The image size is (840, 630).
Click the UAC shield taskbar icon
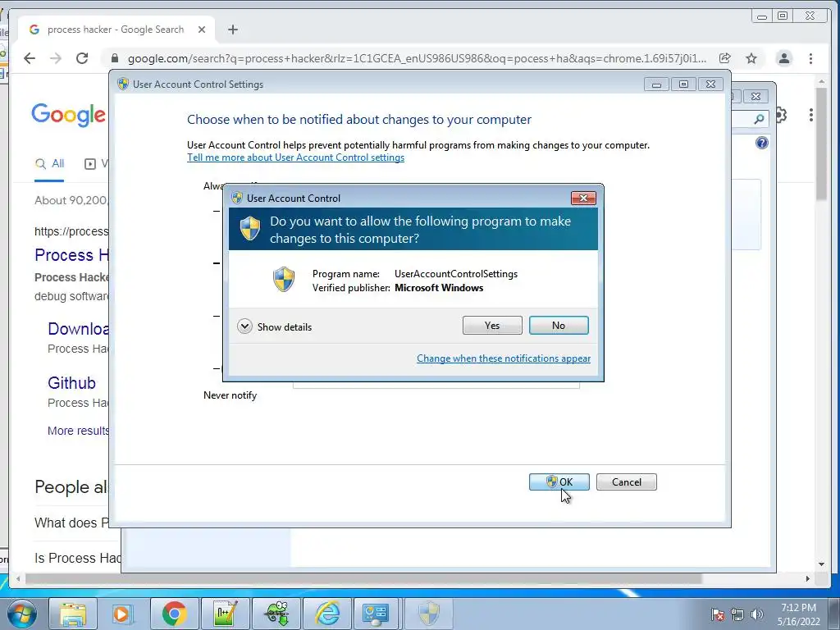click(428, 614)
